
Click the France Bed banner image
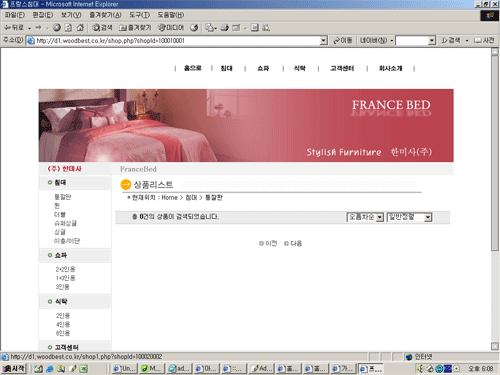[x=246, y=125]
